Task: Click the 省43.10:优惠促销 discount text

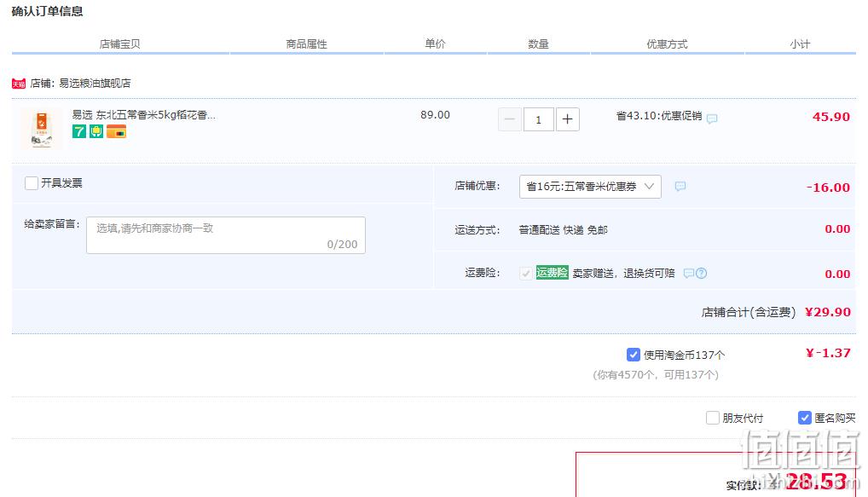Action: point(659,116)
